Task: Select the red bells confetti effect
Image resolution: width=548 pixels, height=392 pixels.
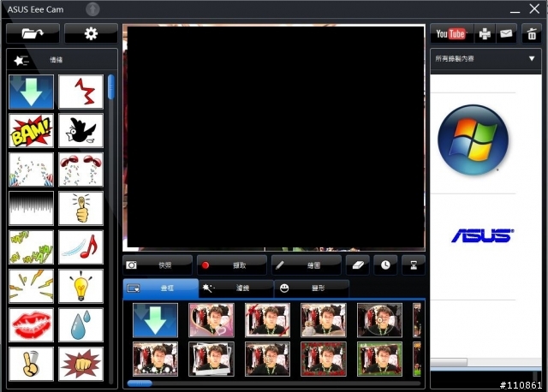Action: (80, 169)
